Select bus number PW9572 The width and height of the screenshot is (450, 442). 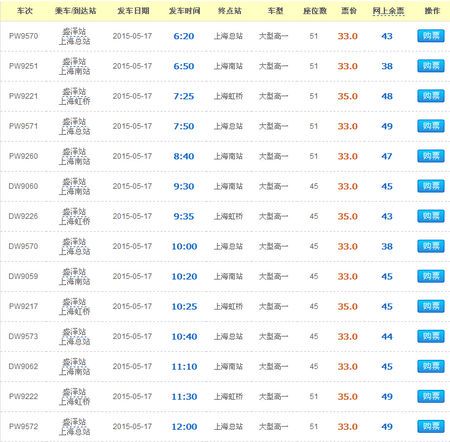point(23,426)
